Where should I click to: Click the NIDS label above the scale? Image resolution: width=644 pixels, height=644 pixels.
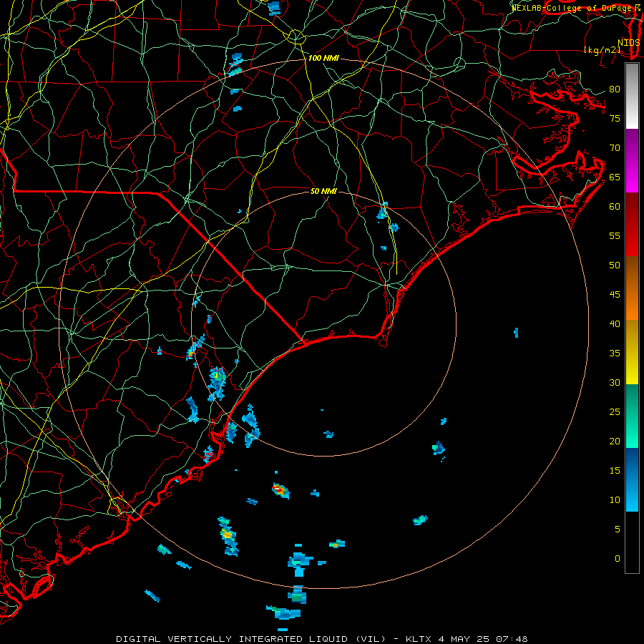pos(628,42)
